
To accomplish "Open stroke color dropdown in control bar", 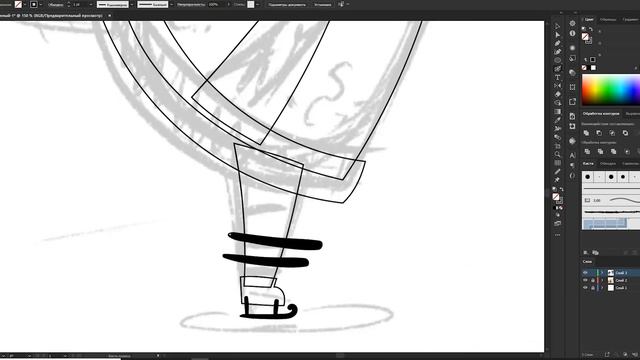I will [x=41, y=4].
